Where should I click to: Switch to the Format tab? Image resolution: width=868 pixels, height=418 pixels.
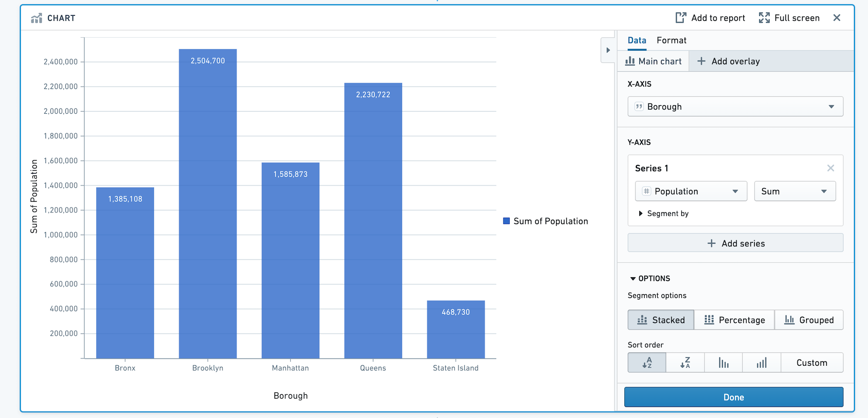point(671,40)
